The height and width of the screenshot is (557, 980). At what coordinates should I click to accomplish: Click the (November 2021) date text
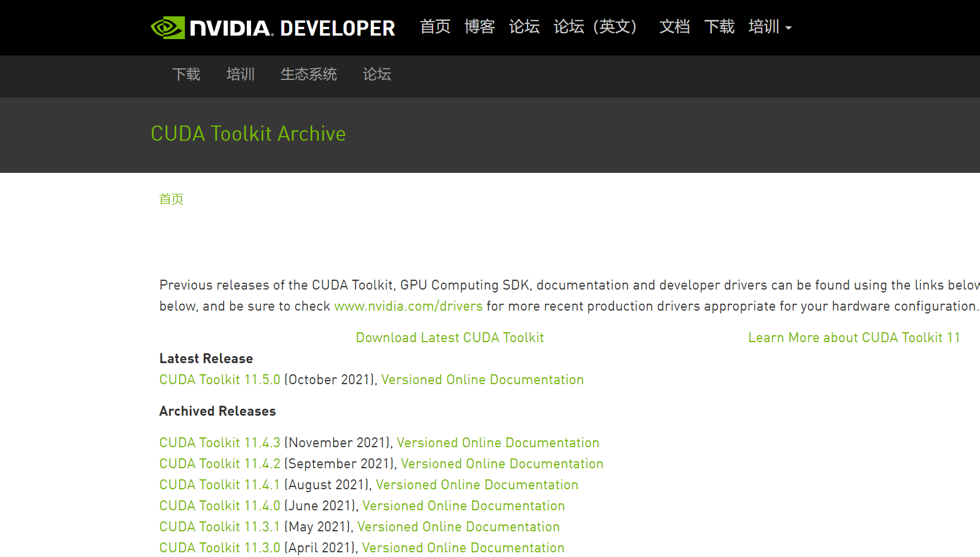tap(338, 443)
